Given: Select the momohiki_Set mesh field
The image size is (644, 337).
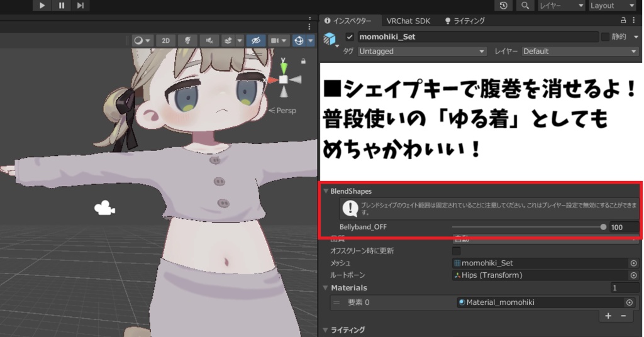Looking at the screenshot, I should pos(540,263).
